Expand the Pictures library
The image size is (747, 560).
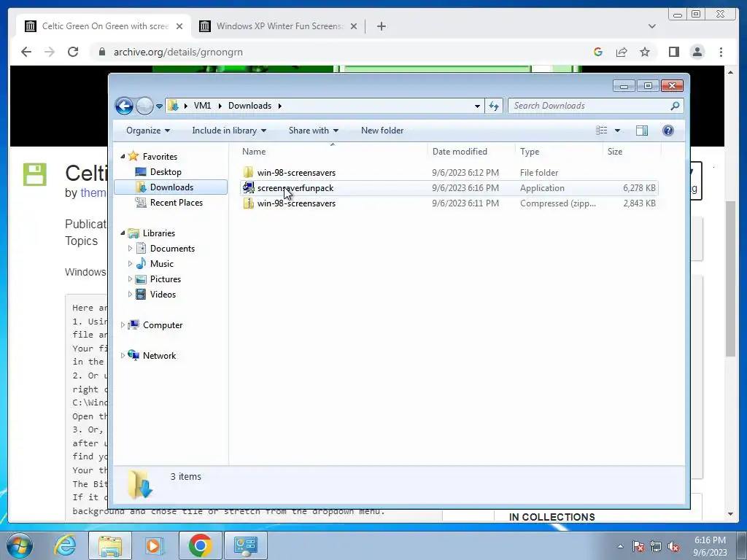[130, 279]
